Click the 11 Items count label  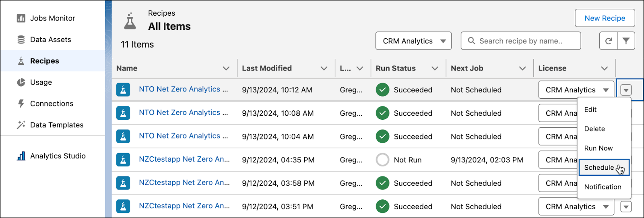coord(137,44)
